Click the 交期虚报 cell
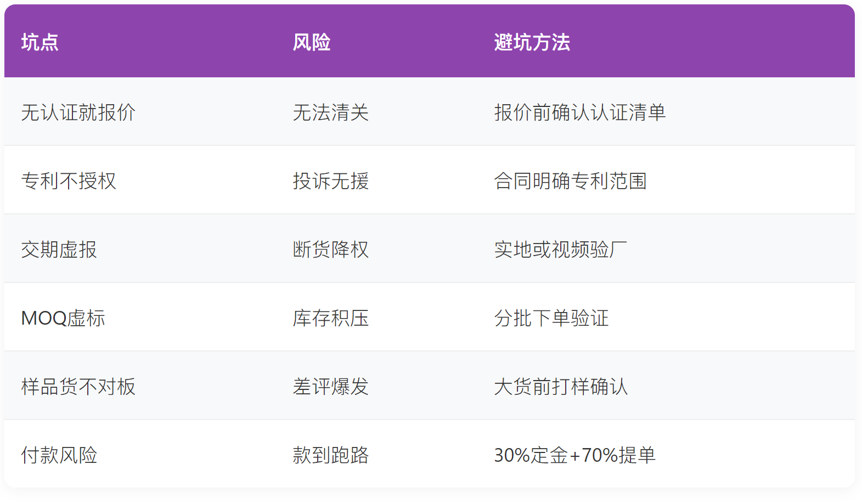Screen dimensions: 862x504 59,250
